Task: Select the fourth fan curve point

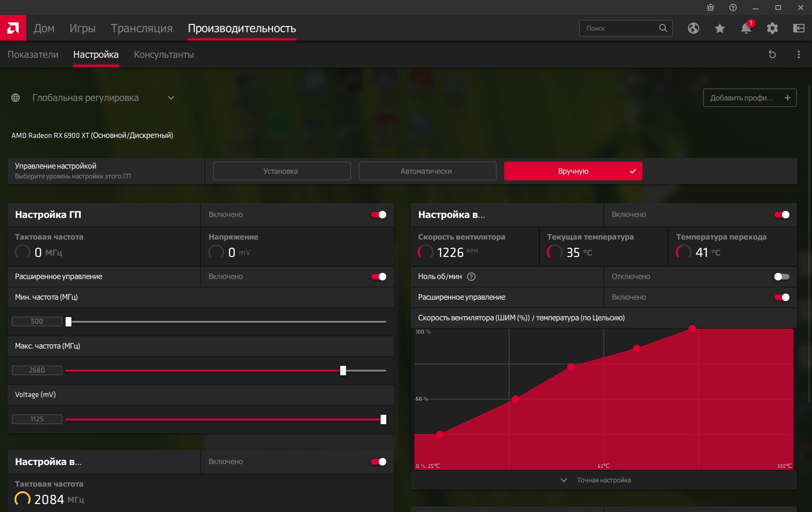Action: pyautogui.click(x=637, y=349)
